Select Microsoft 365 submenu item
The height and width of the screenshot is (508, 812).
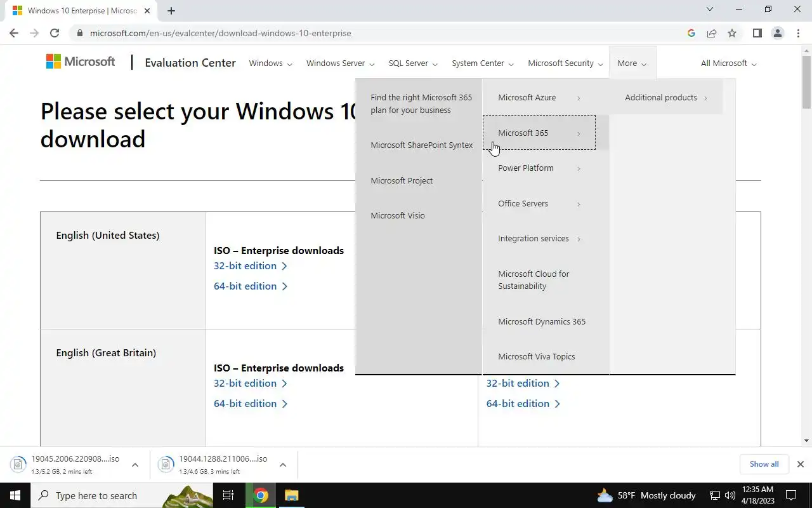click(x=539, y=133)
